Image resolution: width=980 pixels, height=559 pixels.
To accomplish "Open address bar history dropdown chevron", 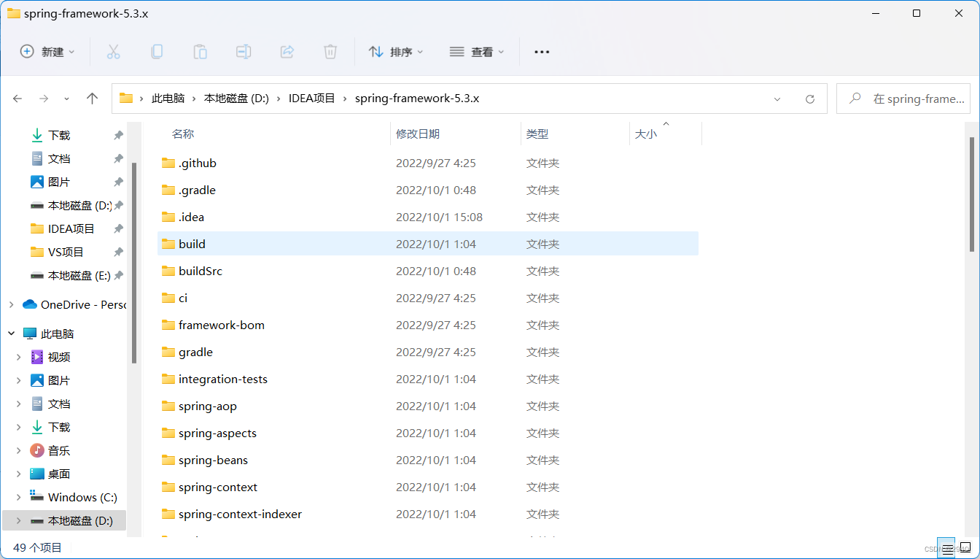I will coord(777,99).
